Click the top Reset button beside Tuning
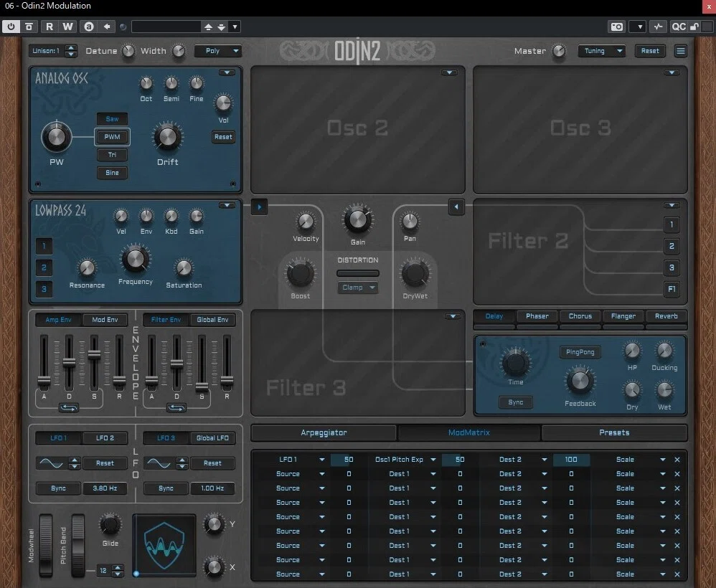Viewport: 716px width, 588px height. click(650, 51)
